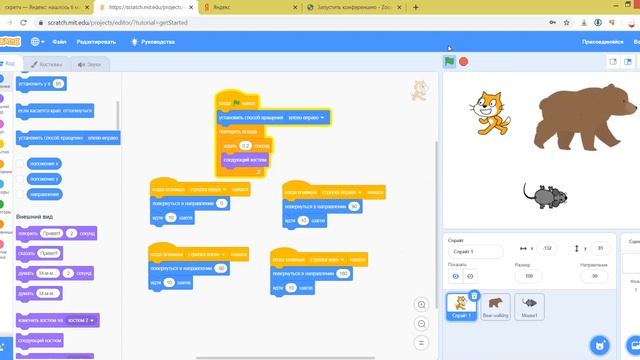
Task: Click the установить y в block
Action: pos(41,84)
